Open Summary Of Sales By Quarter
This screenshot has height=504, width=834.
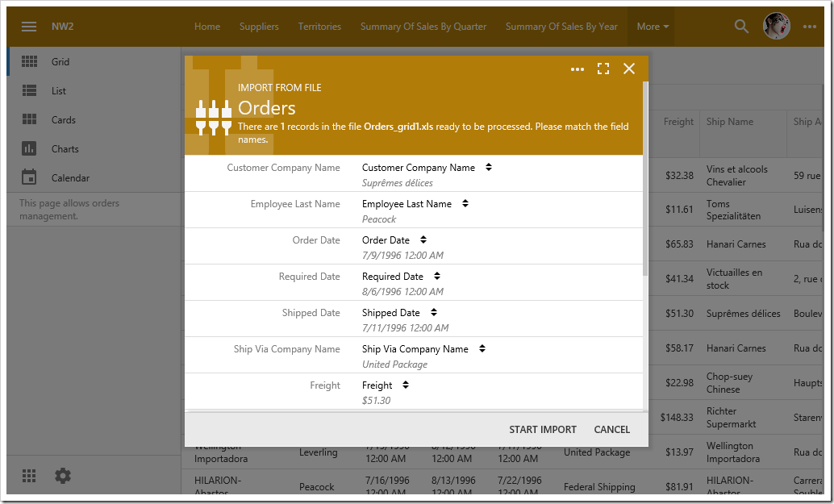[423, 27]
